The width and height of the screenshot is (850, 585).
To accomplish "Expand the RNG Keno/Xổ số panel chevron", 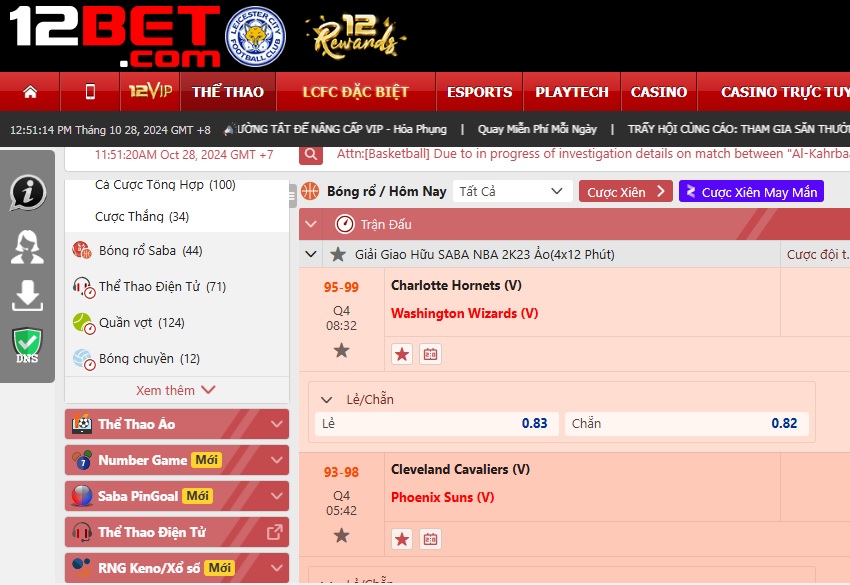I will tap(276, 568).
